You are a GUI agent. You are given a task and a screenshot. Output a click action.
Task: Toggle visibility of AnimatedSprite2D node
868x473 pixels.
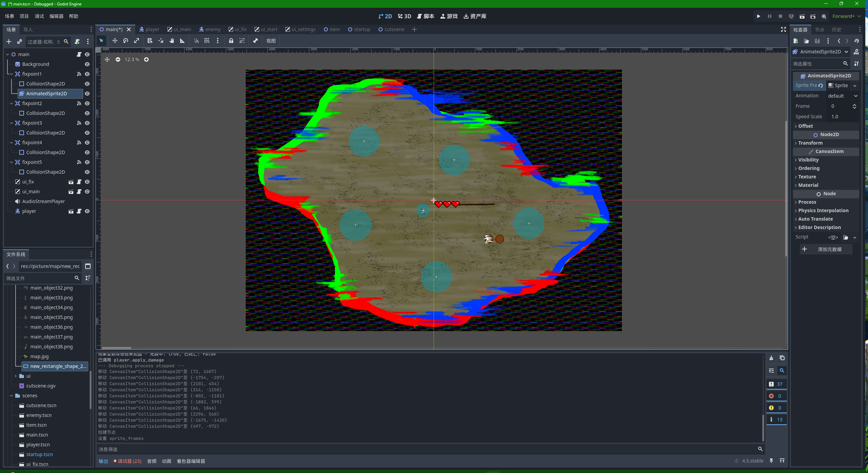pyautogui.click(x=87, y=94)
